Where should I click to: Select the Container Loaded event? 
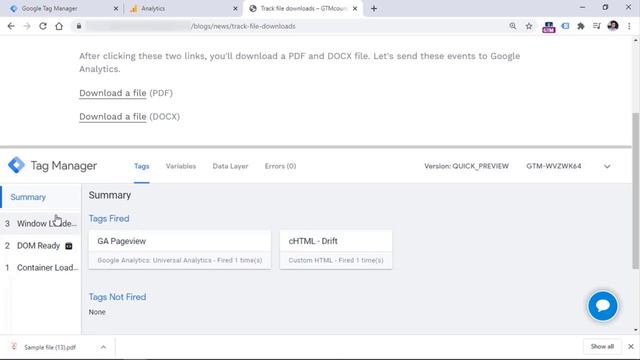pyautogui.click(x=41, y=268)
